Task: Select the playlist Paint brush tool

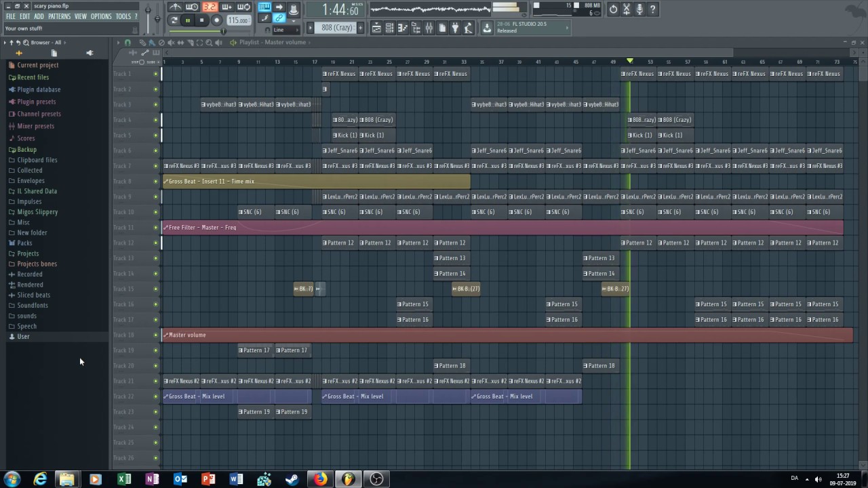Action: coord(152,43)
